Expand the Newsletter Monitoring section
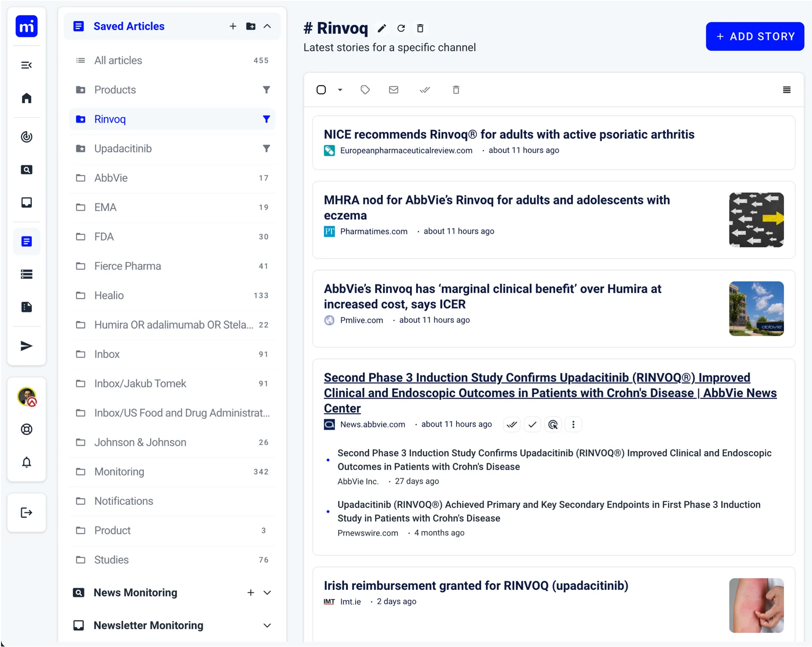Image resolution: width=812 pixels, height=647 pixels. coord(267,625)
